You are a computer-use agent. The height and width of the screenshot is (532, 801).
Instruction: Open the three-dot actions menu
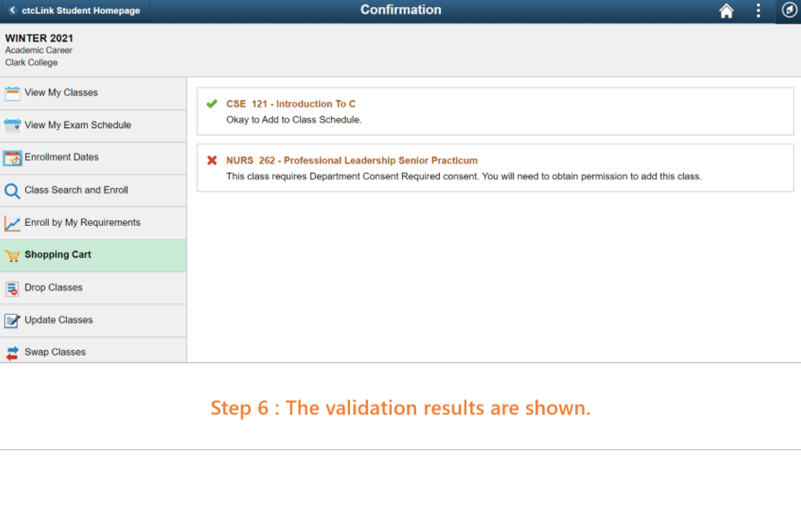758,10
